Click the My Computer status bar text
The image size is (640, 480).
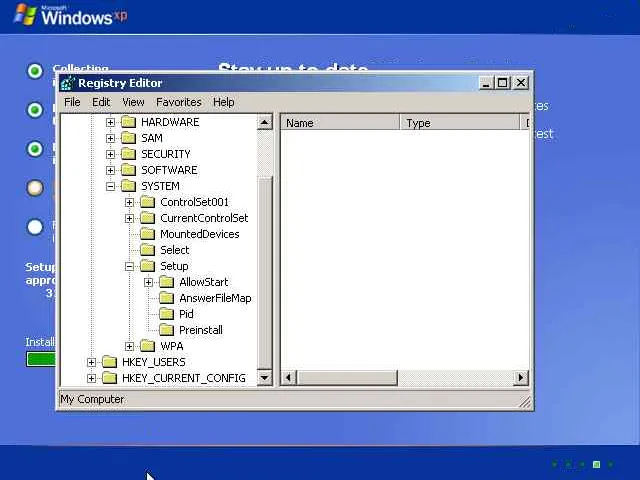(92, 399)
